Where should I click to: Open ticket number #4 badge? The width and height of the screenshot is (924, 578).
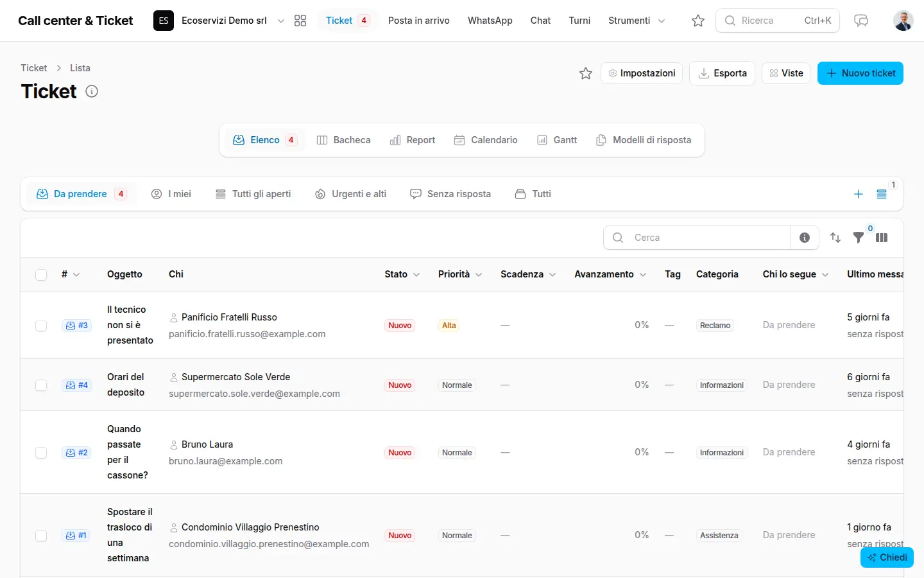(76, 385)
